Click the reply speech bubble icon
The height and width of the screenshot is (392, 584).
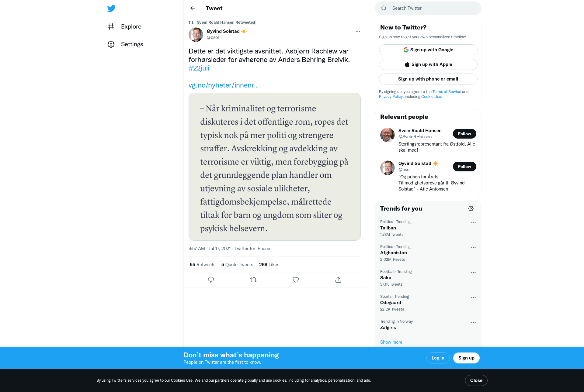tap(211, 280)
